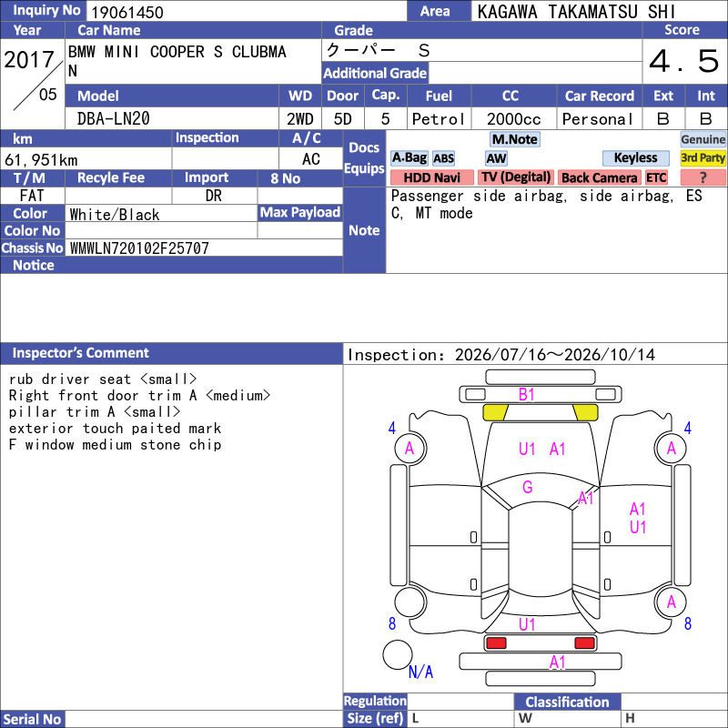The width and height of the screenshot is (728, 728).
Task: Click the red right tail light
Action: point(584,643)
